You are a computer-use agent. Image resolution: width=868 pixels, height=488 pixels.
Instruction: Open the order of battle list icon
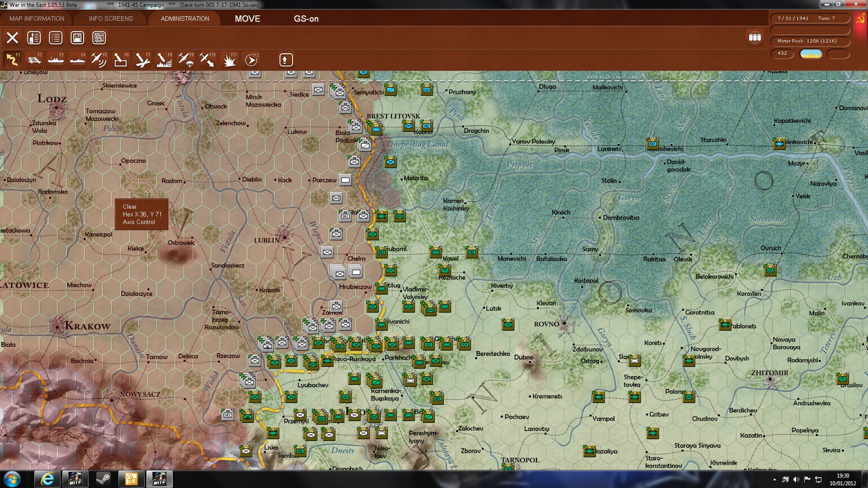(x=56, y=38)
